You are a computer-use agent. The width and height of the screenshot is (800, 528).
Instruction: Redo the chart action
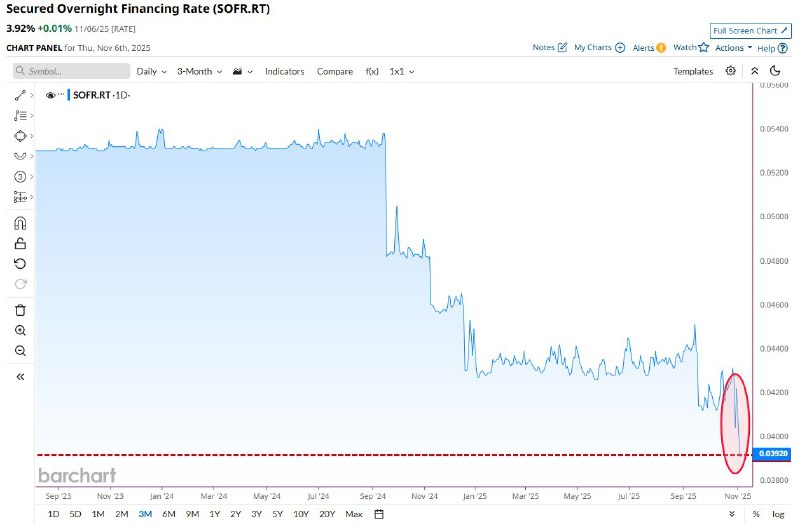(x=20, y=284)
